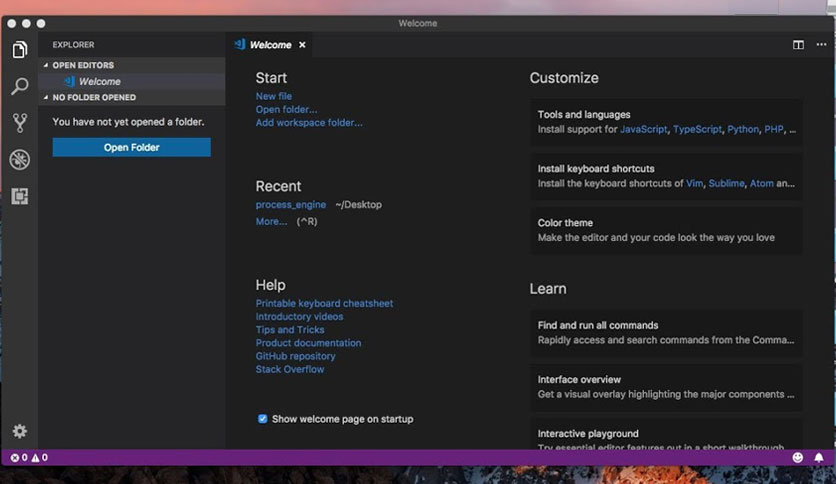
Task: Open Install keyboard shortcuts card
Action: point(666,176)
